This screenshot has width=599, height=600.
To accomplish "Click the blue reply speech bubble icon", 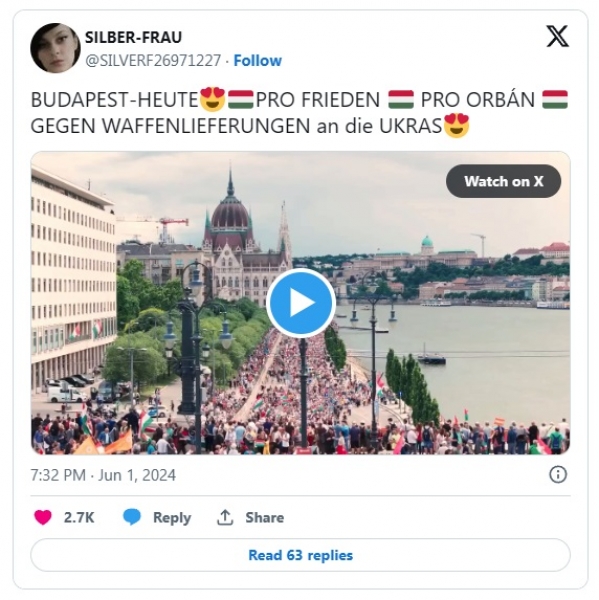I will 132,517.
